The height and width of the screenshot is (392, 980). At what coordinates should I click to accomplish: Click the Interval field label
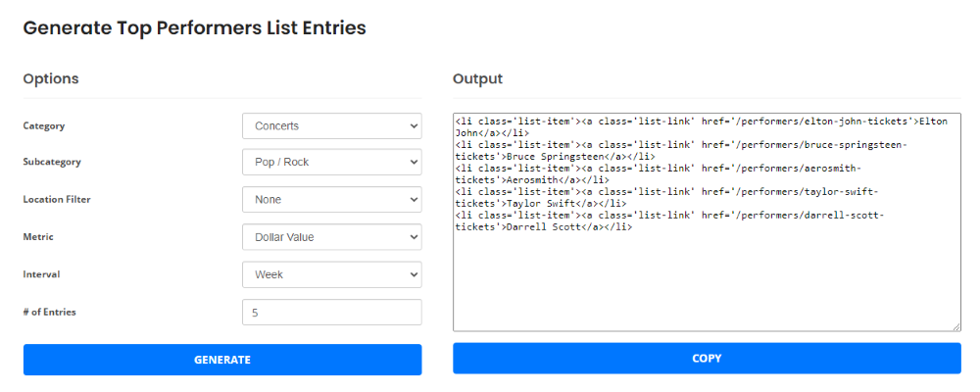point(42,274)
